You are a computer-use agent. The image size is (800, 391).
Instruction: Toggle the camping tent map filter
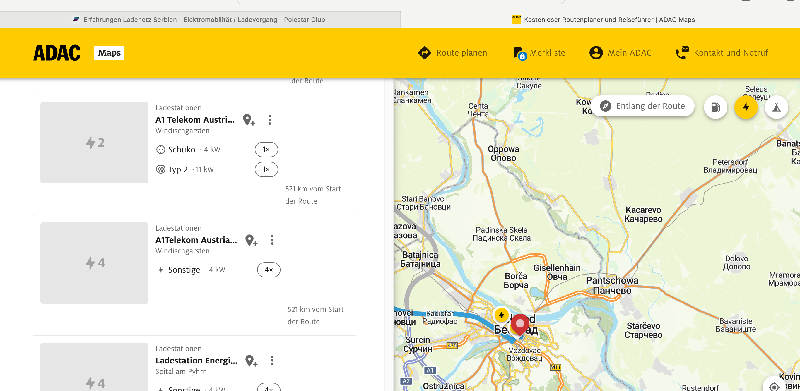(776, 108)
